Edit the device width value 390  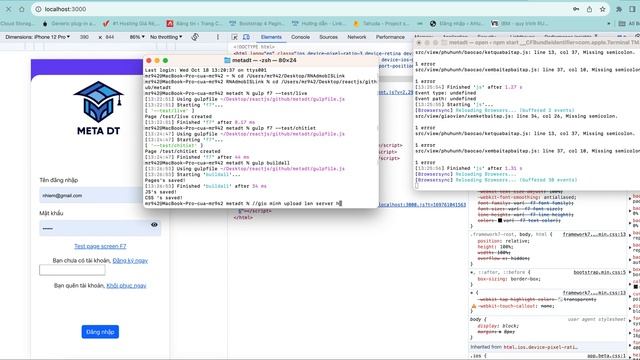[x=84, y=37]
